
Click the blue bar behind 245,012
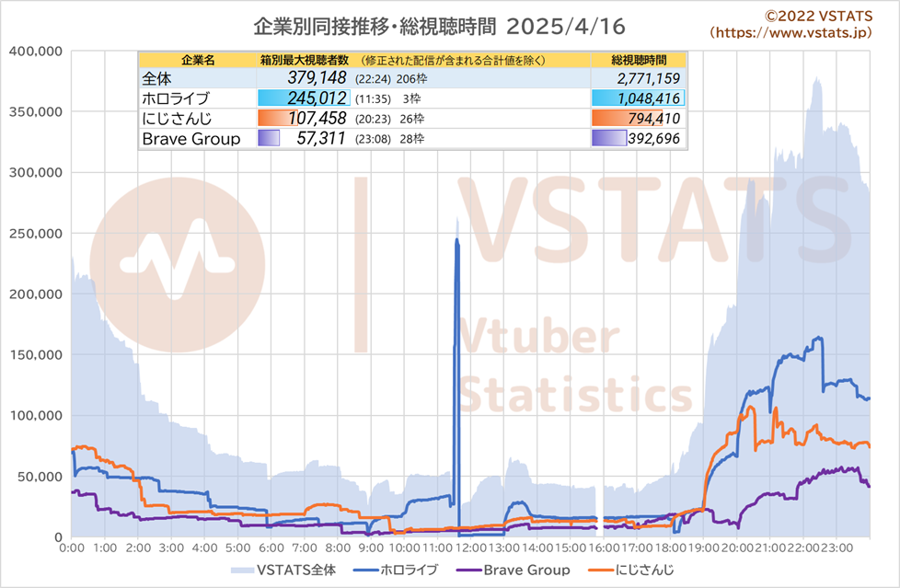(x=304, y=98)
